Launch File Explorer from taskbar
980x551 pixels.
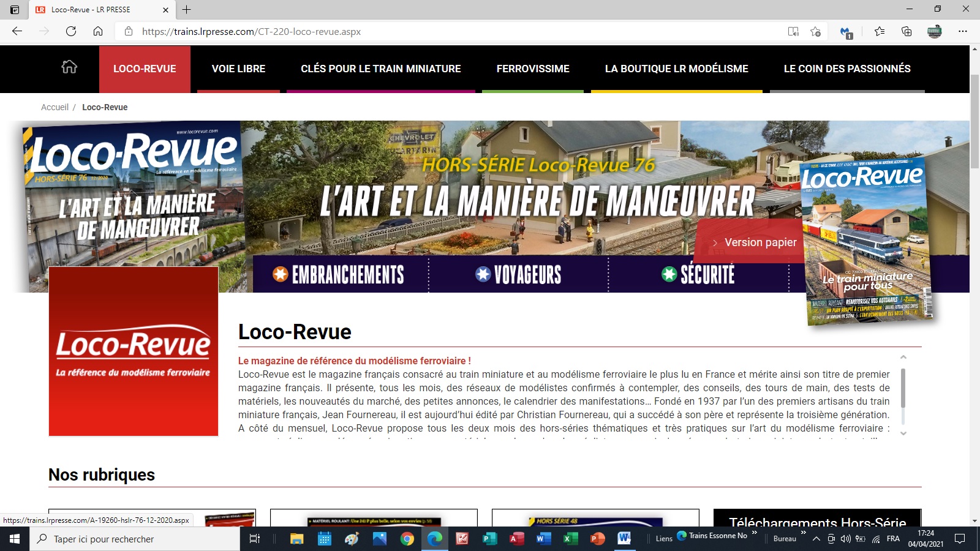(x=297, y=539)
